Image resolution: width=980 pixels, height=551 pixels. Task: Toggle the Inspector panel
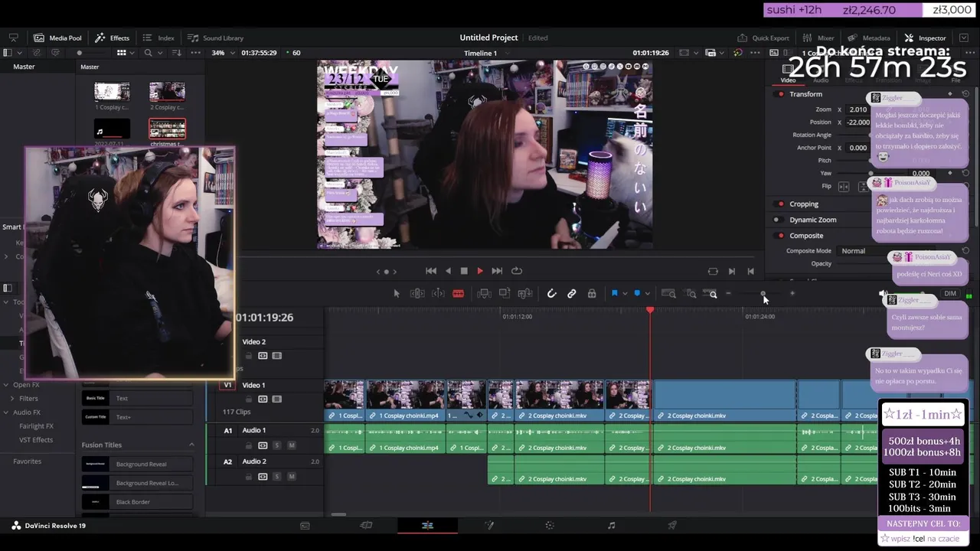pyautogui.click(x=925, y=37)
